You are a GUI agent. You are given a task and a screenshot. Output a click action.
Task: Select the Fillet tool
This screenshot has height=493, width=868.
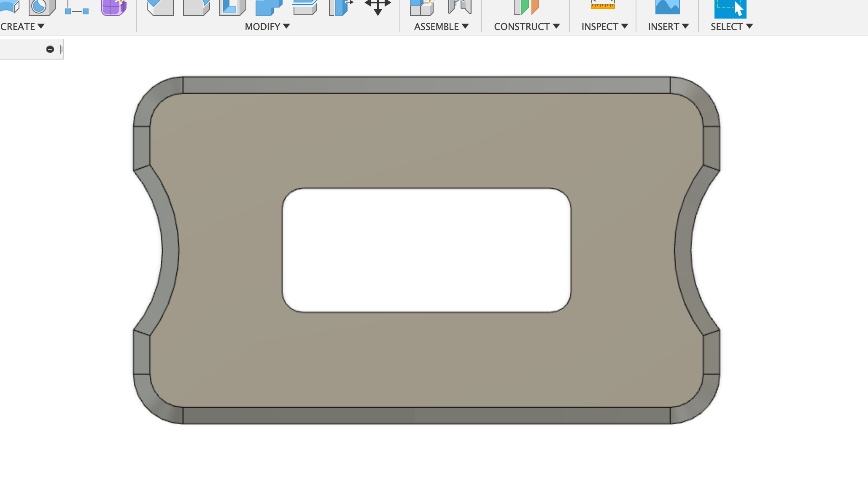tap(197, 7)
